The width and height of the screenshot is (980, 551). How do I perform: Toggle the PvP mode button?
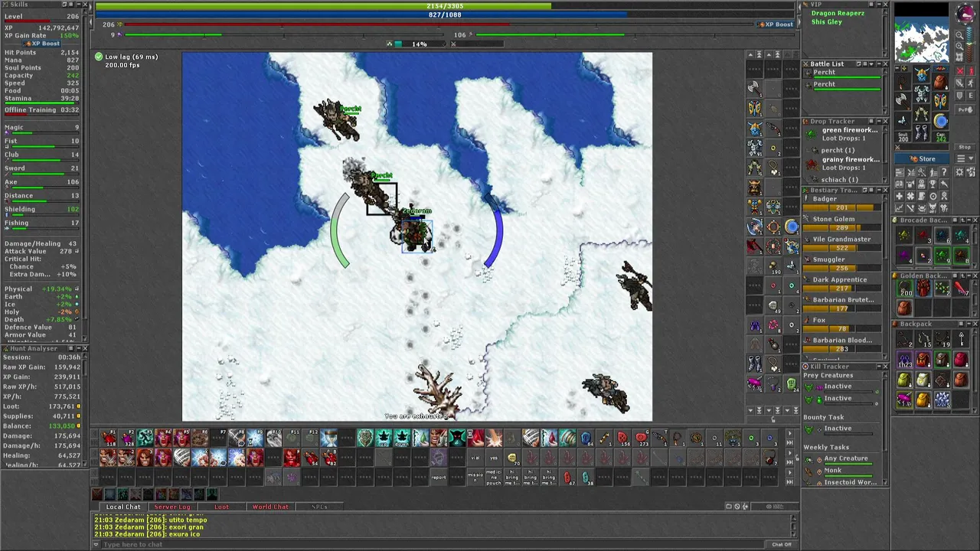(965, 109)
